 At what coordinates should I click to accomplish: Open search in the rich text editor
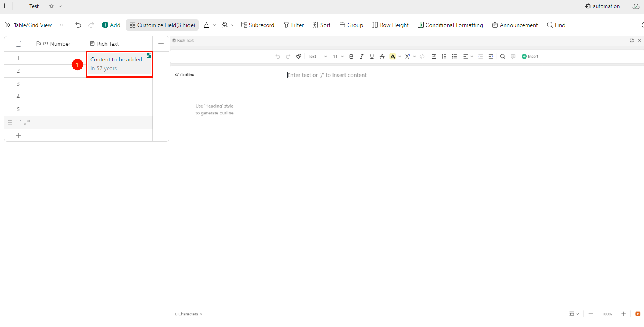click(503, 57)
